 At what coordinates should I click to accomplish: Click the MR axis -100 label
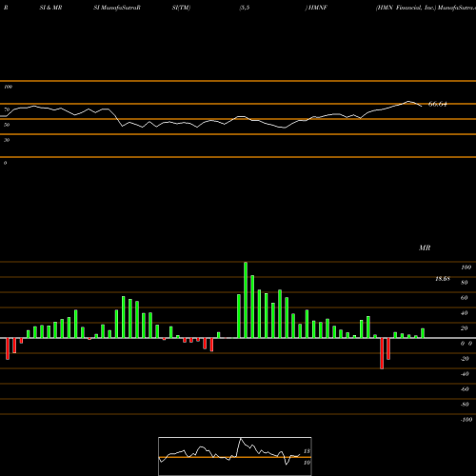[466, 420]
